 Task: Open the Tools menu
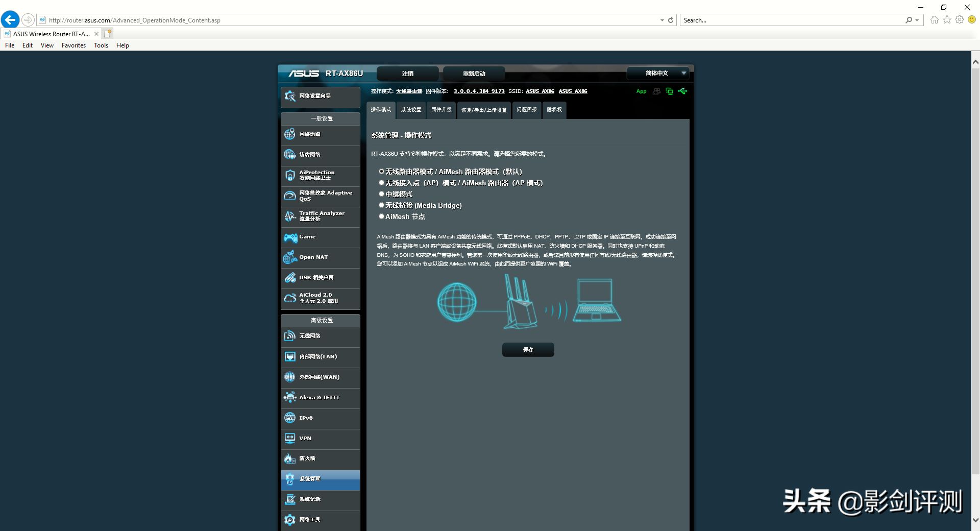tap(101, 45)
